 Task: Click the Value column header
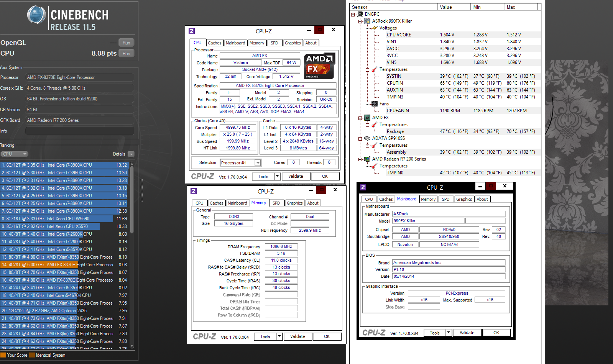pos(454,7)
